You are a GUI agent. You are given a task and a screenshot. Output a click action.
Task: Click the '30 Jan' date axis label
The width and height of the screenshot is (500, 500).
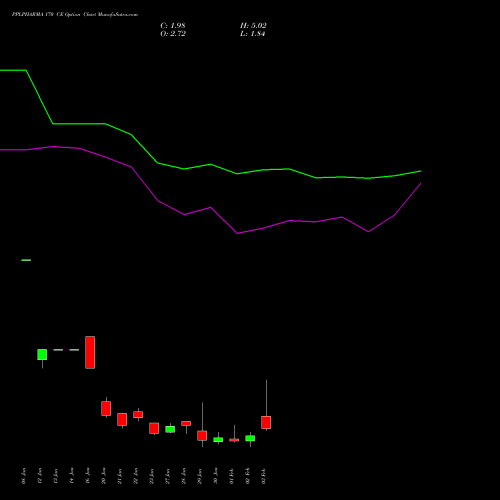click(x=216, y=476)
